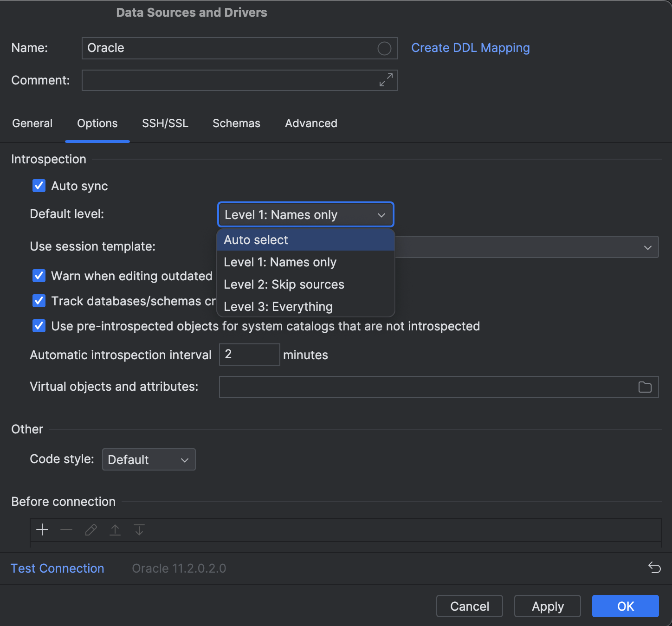Add a Before connection entry with plus
This screenshot has height=626, width=672.
pos(42,529)
